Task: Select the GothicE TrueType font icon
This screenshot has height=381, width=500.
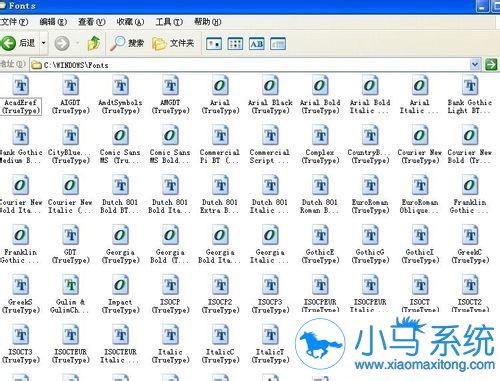Action: [320, 235]
